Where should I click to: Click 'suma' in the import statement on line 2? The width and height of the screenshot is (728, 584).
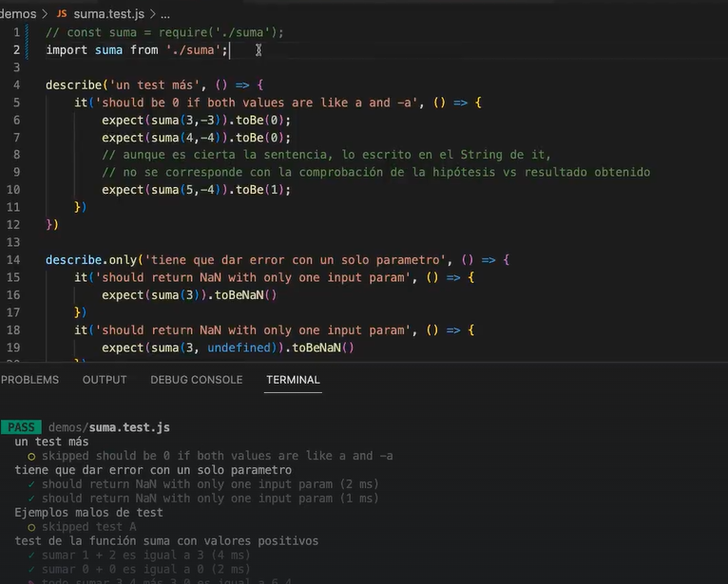[108, 50]
